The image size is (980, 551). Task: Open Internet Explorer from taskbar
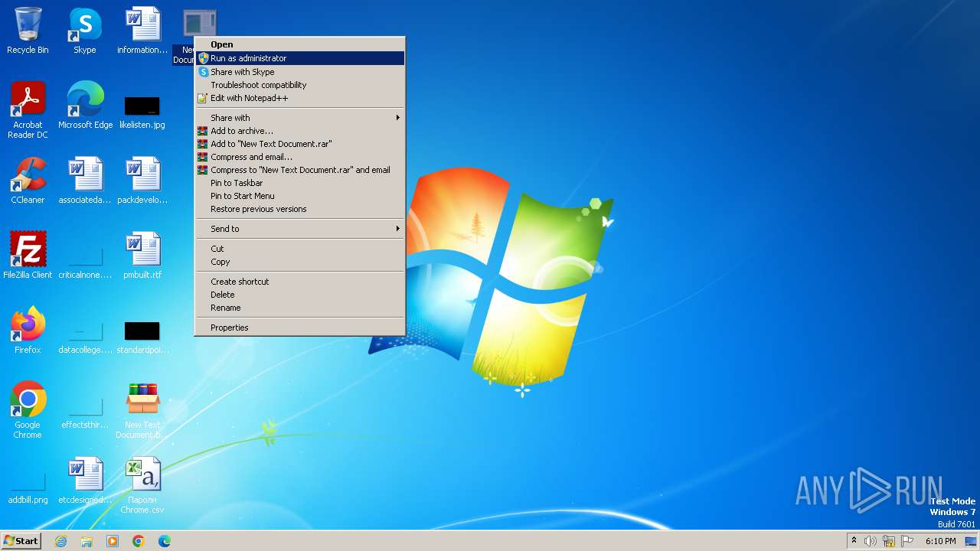click(60, 541)
